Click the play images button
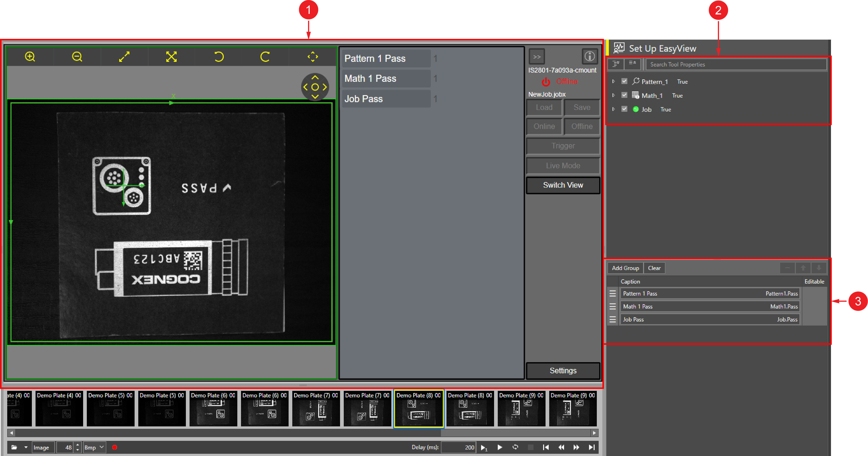 (500, 447)
